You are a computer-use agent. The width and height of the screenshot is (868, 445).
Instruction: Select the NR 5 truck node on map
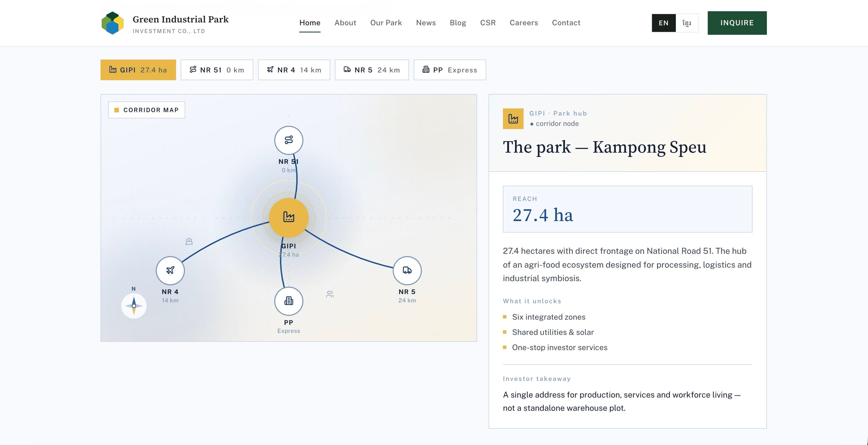pyautogui.click(x=407, y=271)
